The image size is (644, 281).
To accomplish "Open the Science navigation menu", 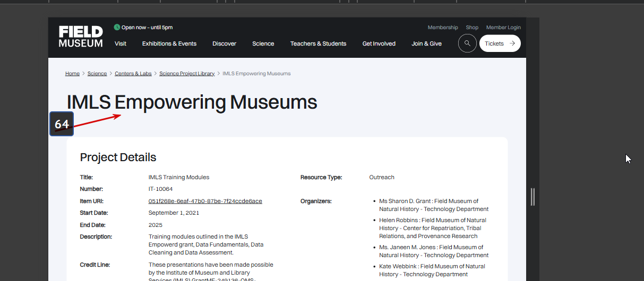I will click(263, 43).
